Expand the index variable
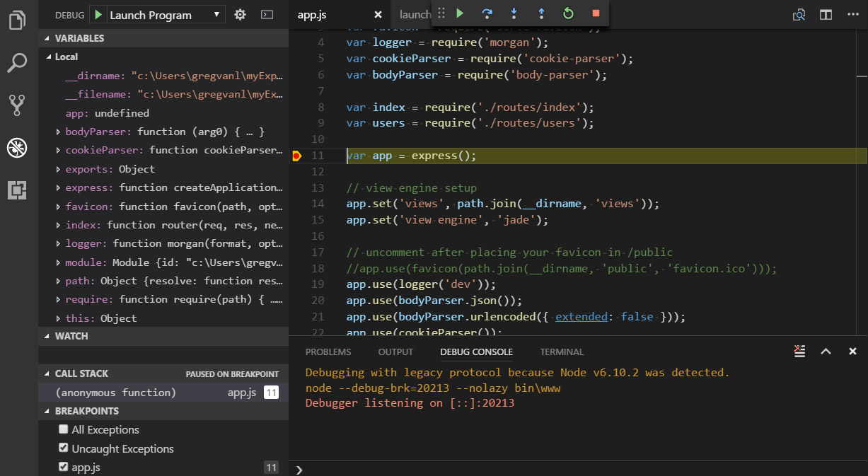This screenshot has height=476, width=868. tap(58, 225)
